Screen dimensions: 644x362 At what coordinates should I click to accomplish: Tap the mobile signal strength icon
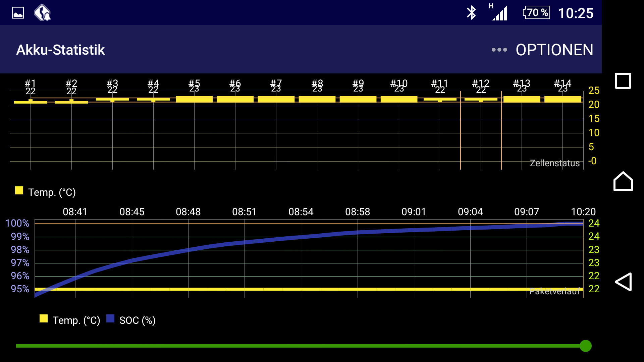click(499, 13)
